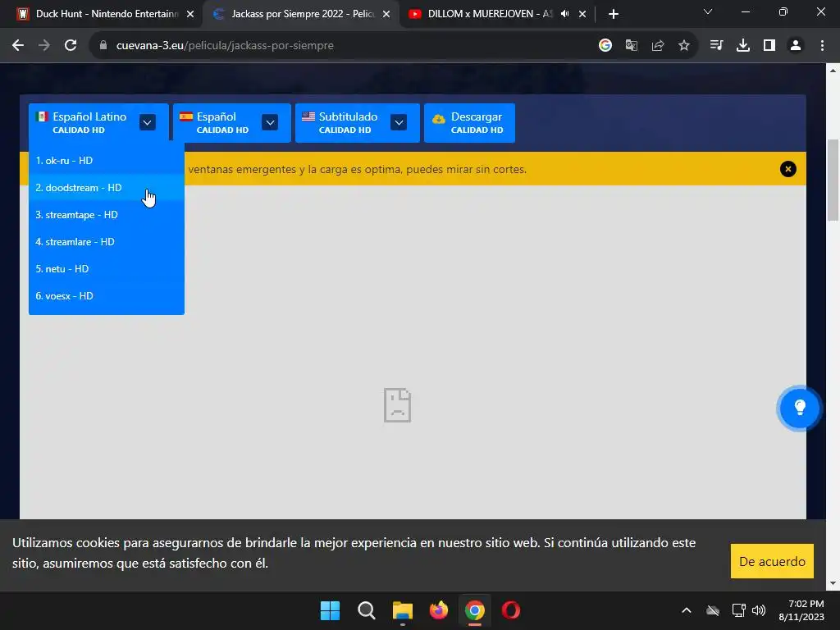Expand the Subtitulado dropdown arrow
Viewport: 840px width, 630px height.
[399, 123]
